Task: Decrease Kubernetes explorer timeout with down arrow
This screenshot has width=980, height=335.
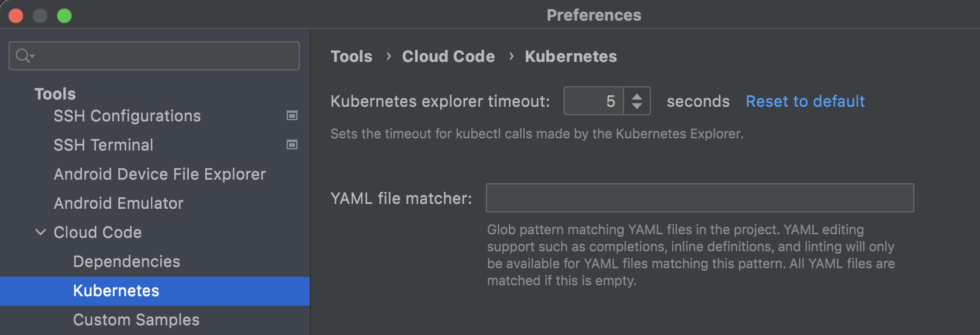Action: (x=636, y=106)
